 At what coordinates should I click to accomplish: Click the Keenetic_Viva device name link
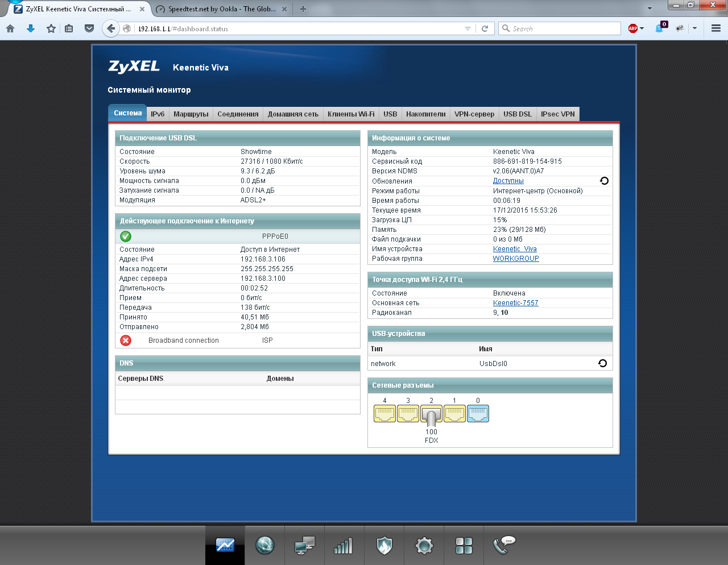pyautogui.click(x=515, y=249)
